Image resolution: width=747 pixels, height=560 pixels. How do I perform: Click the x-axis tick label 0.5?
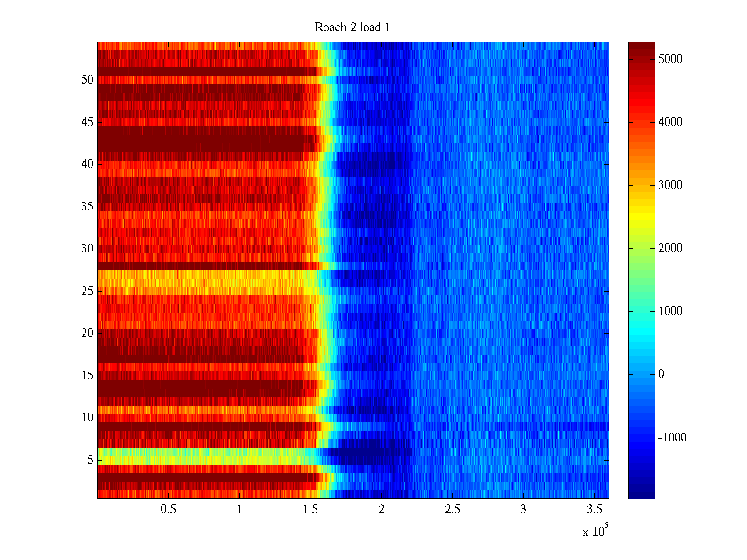168,510
